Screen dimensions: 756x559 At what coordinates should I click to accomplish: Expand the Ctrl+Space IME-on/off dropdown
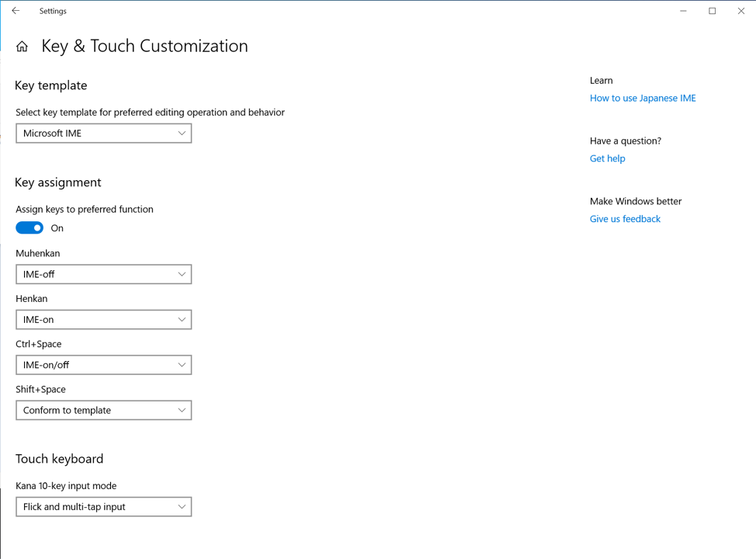coord(103,365)
